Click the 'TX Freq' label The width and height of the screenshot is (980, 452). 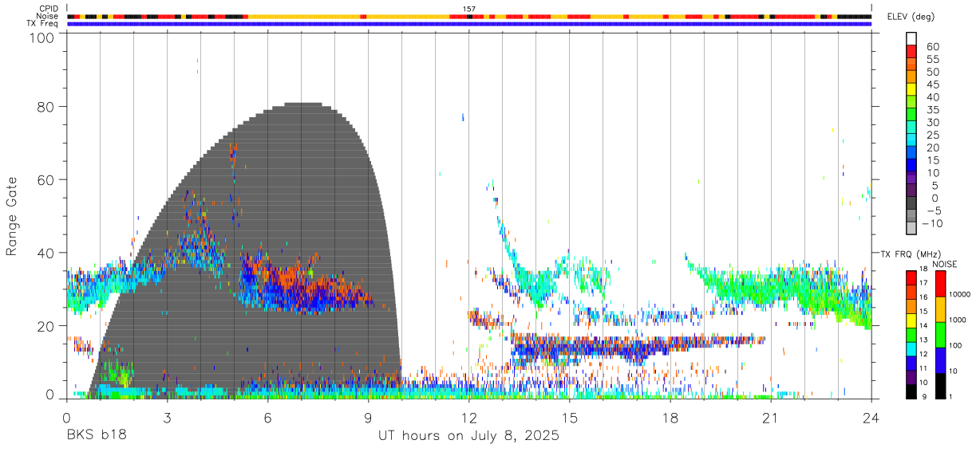[43, 24]
